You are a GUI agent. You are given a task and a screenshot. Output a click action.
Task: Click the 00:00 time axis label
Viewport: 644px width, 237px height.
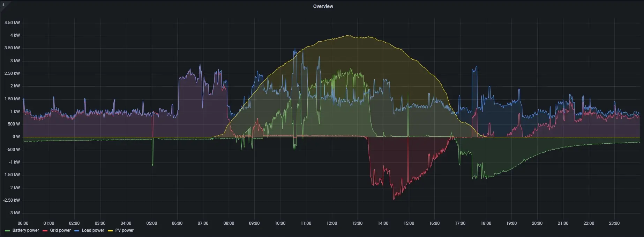(x=23, y=223)
